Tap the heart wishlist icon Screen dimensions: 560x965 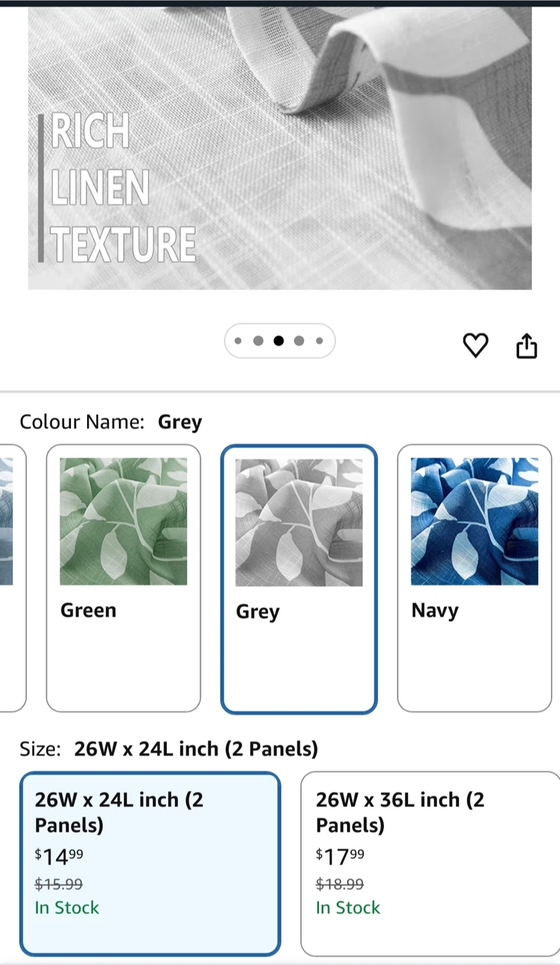click(476, 345)
